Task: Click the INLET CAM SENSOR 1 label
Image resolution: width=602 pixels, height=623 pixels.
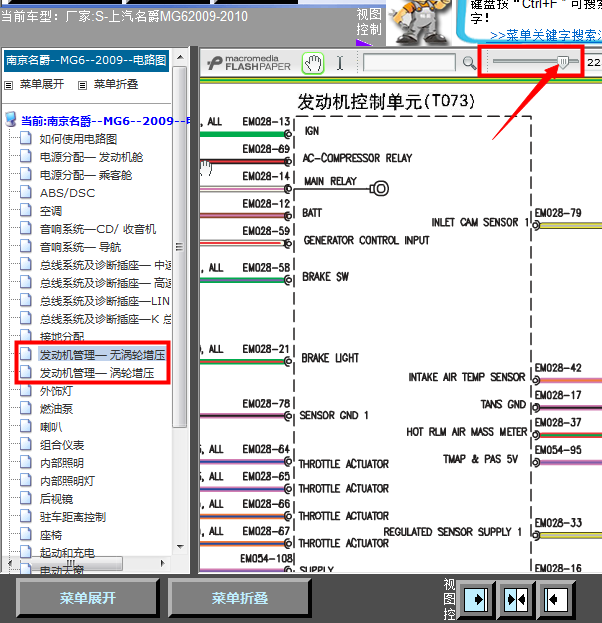Action: (x=480, y=222)
